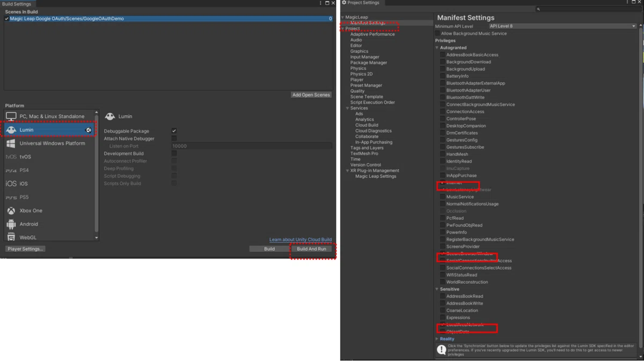Click the search magnifier in Project Settings
The image size is (644, 361).
click(x=538, y=9)
